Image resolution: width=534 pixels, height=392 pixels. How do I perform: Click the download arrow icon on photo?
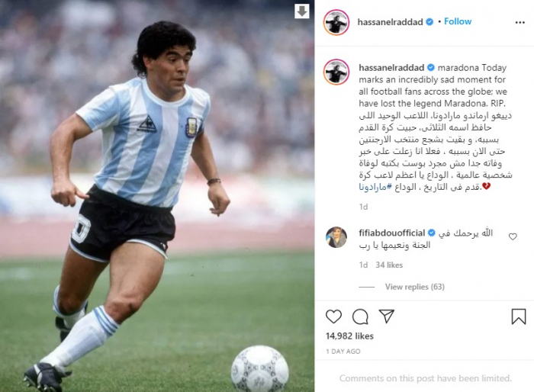coord(302,11)
